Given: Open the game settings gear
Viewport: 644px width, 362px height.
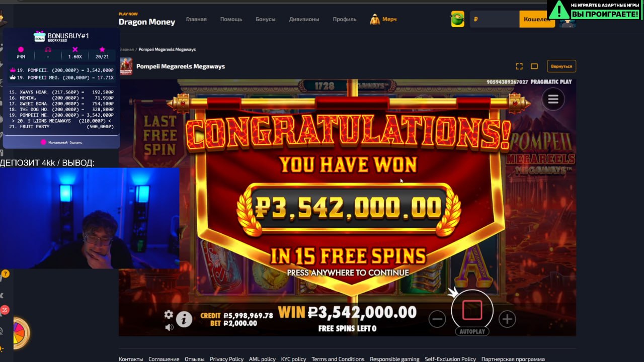Looking at the screenshot, I should tap(169, 314).
